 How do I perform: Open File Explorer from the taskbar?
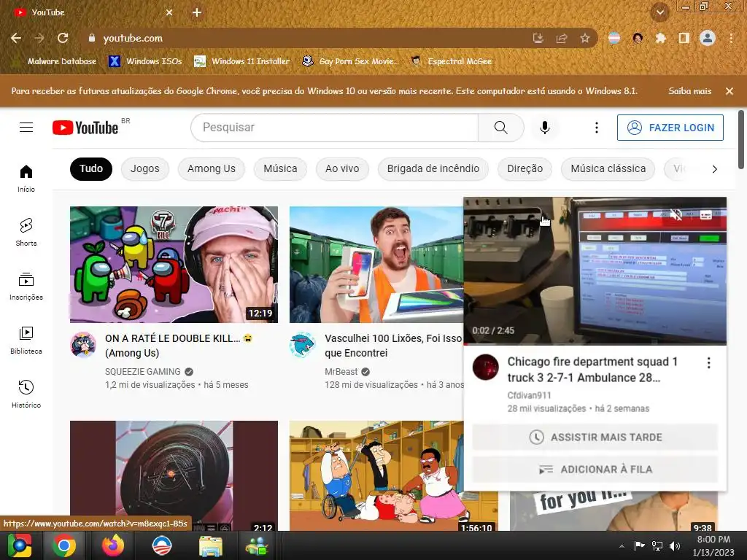(210, 545)
